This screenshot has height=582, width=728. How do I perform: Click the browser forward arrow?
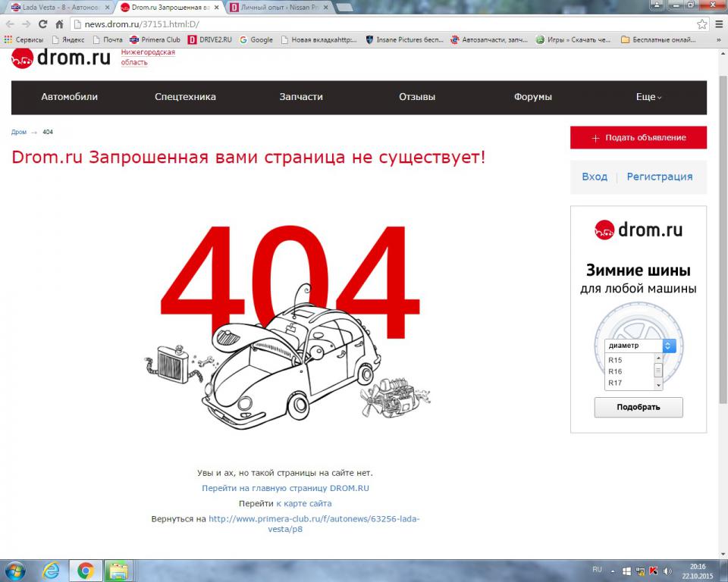click(x=26, y=24)
